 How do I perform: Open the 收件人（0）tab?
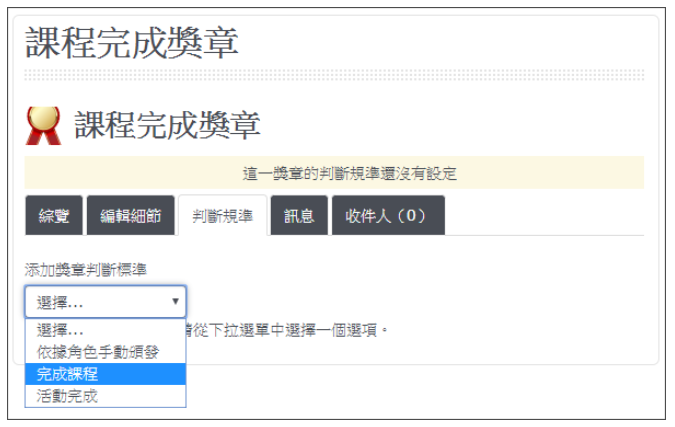pos(386,216)
